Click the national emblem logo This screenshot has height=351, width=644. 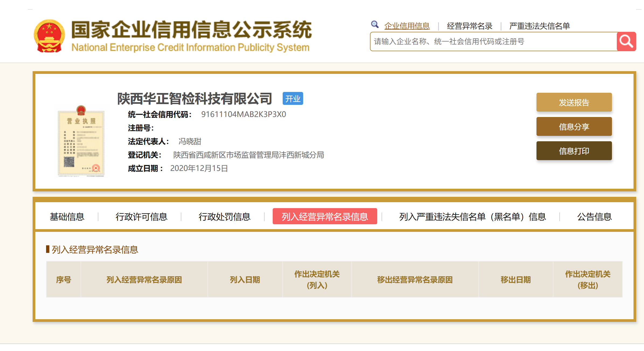pos(49,36)
